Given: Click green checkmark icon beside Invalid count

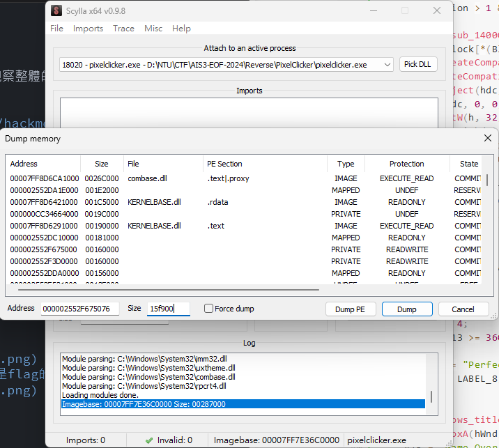Looking at the screenshot, I should [x=148, y=440].
